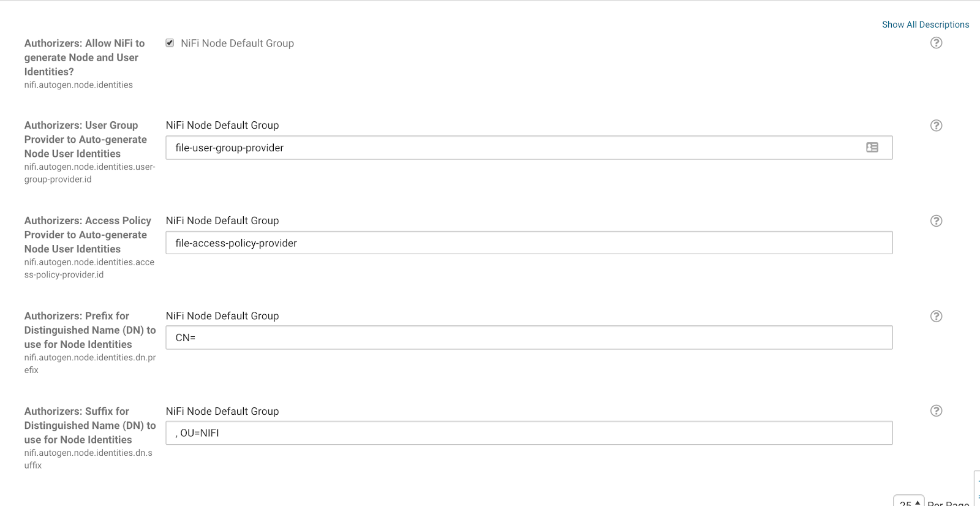Viewport: 980px width, 506px height.
Task: Open help icon for Access Policy Provider
Action: click(936, 221)
